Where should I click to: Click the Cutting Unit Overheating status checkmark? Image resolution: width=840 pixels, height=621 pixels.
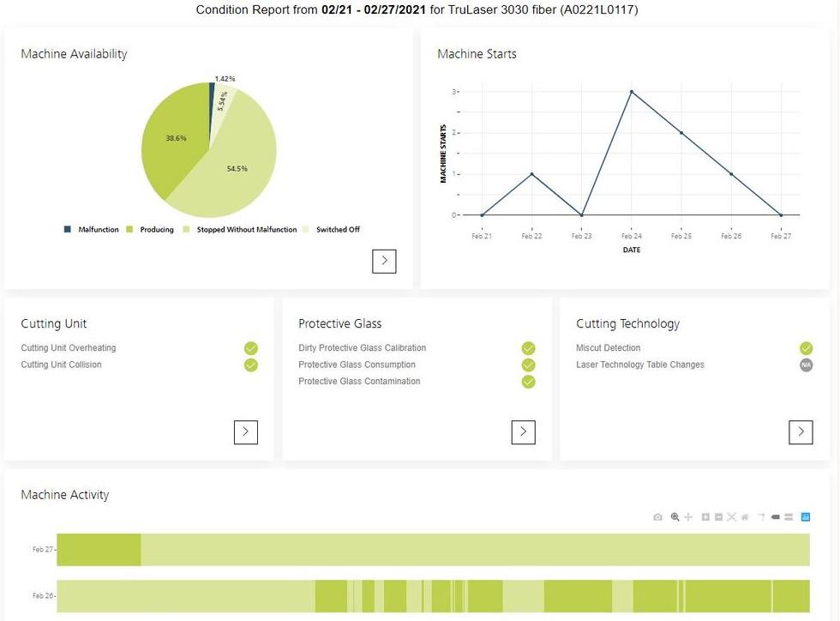[251, 348]
